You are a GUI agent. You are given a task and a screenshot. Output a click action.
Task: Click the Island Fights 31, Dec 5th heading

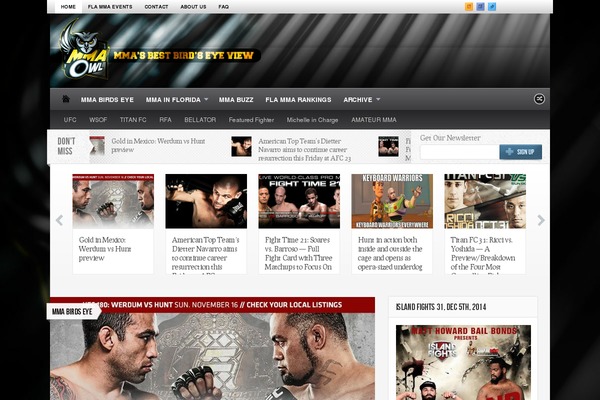(441, 307)
